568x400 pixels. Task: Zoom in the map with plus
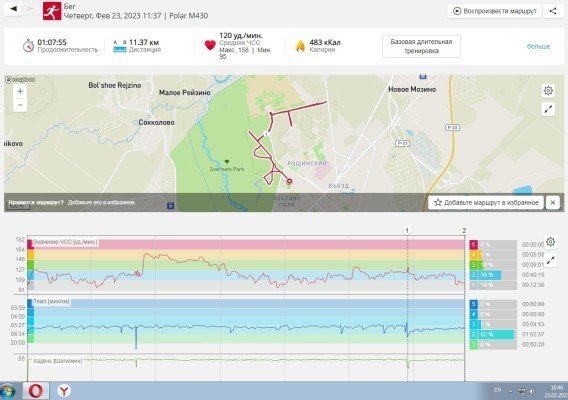tap(20, 91)
